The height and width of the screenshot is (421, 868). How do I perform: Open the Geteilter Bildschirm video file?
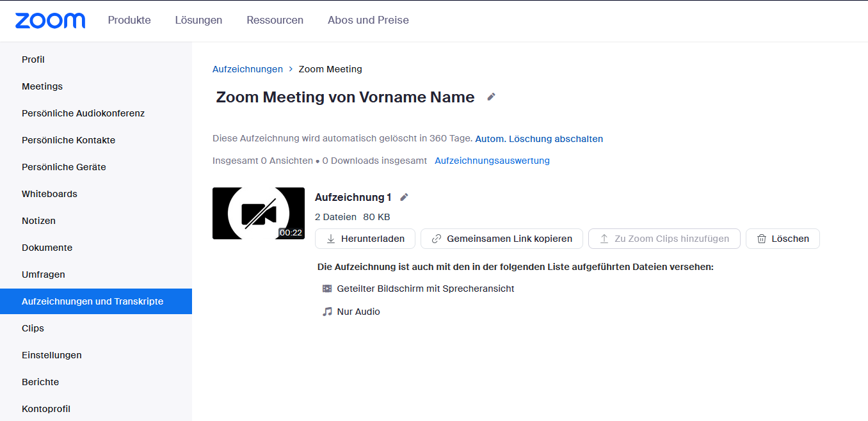(x=425, y=289)
